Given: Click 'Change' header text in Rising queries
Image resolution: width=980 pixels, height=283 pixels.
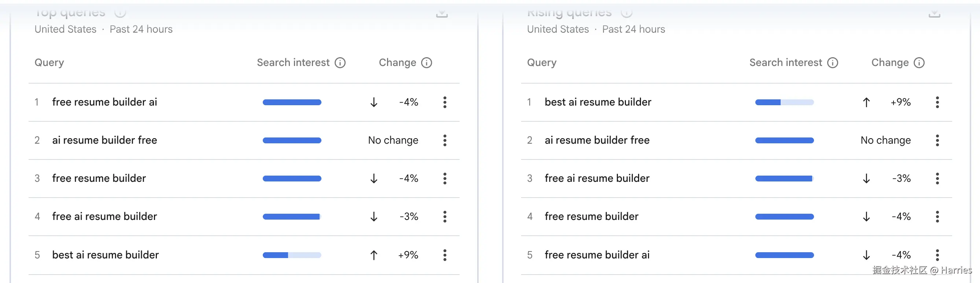Looking at the screenshot, I should click(x=890, y=63).
